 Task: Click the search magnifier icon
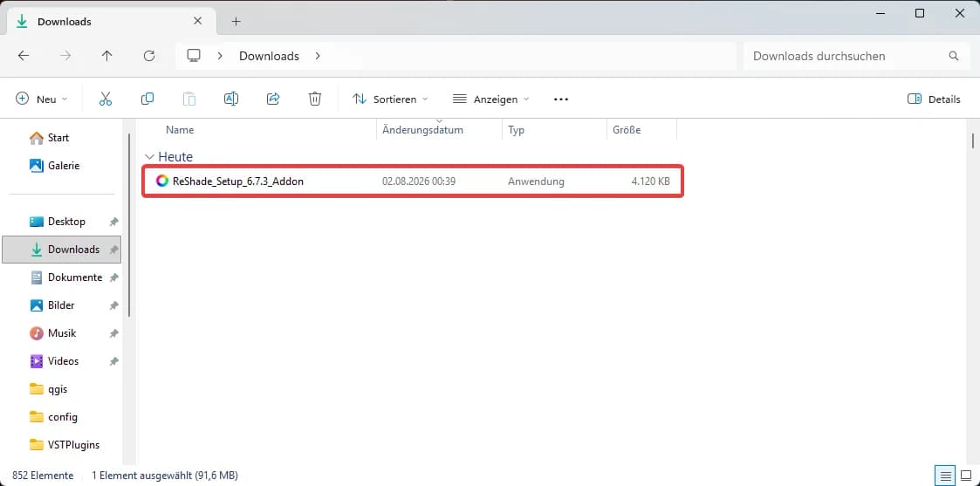tap(954, 56)
